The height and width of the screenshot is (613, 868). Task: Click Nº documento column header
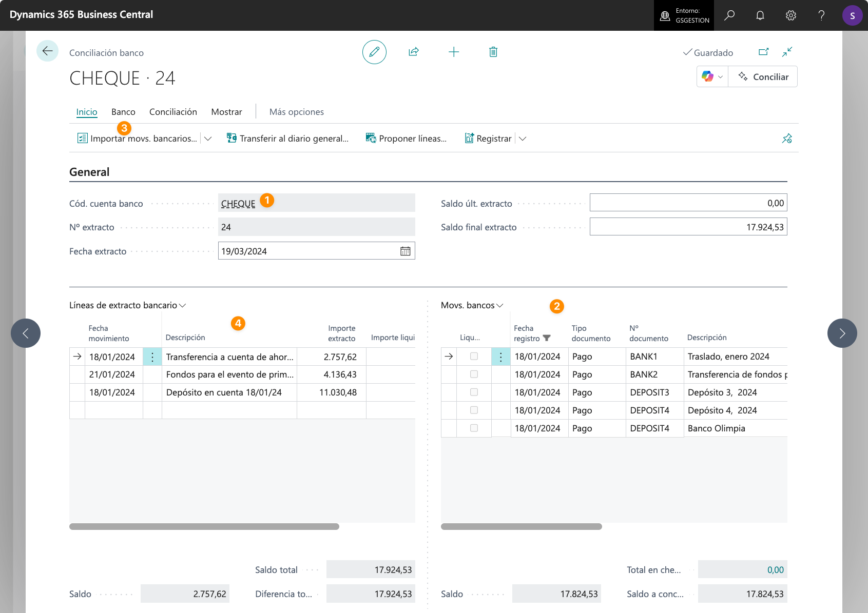click(x=649, y=333)
